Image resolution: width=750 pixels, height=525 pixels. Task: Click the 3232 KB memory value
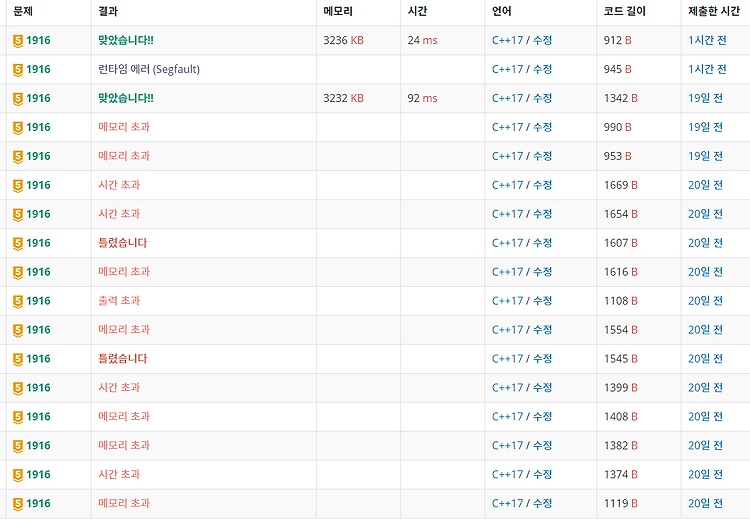[x=343, y=98]
